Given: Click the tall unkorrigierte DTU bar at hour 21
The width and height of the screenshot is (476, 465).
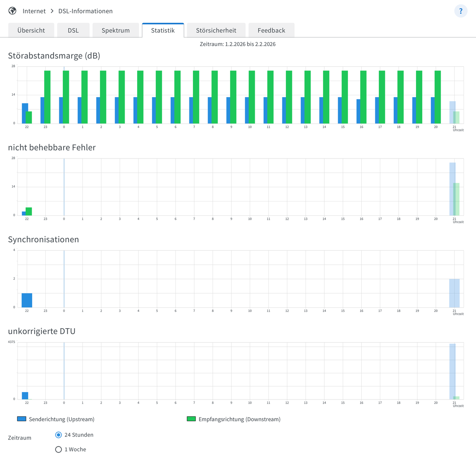Looking at the screenshot, I should pyautogui.click(x=452, y=371).
